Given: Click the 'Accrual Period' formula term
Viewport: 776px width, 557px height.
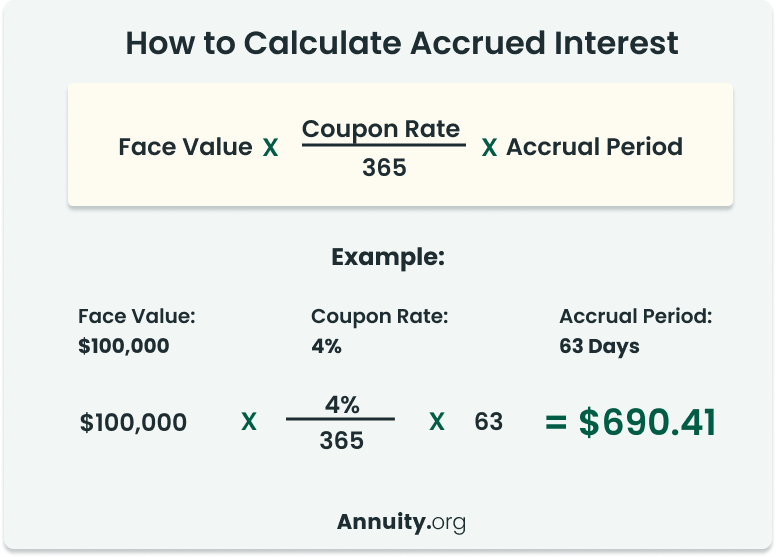Looking at the screenshot, I should [594, 147].
